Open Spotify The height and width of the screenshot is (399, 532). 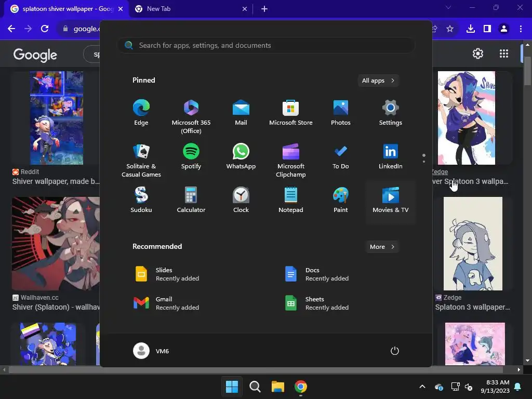click(191, 157)
